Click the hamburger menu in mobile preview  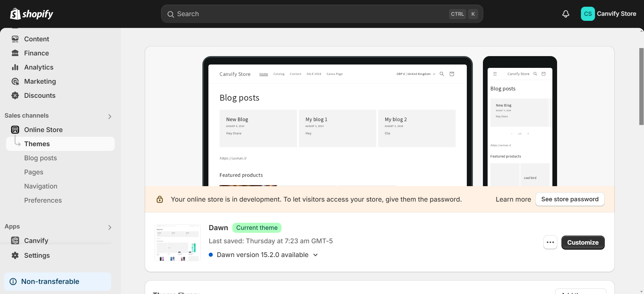[495, 74]
